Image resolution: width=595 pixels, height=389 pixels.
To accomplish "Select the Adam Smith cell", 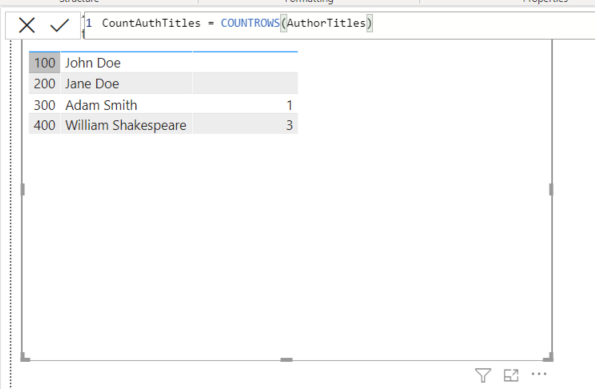I will click(126, 105).
